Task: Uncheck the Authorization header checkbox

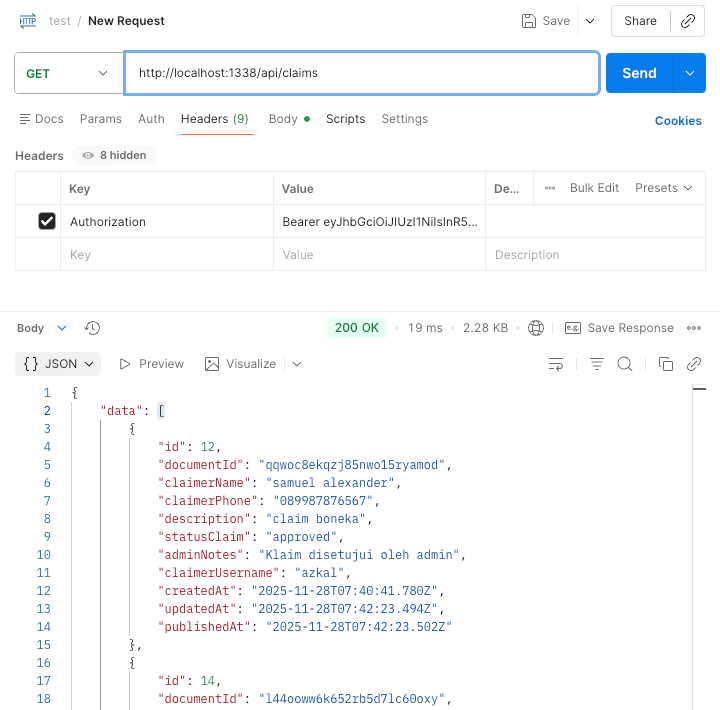Action: tap(47, 222)
